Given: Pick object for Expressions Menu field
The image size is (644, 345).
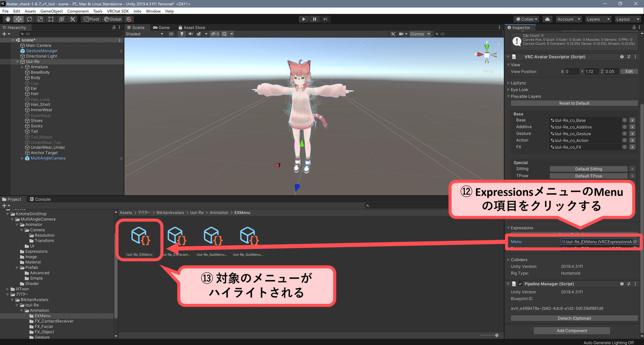Looking at the screenshot, I should [635, 242].
